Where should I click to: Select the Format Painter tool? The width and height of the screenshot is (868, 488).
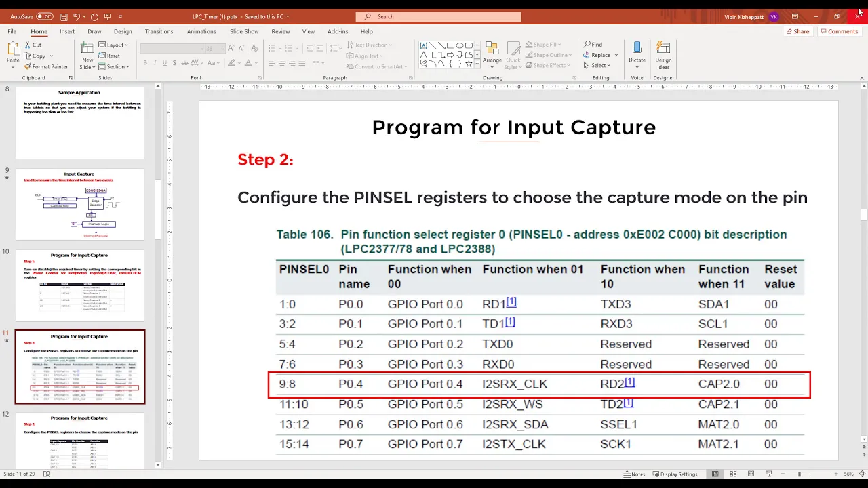(46, 66)
